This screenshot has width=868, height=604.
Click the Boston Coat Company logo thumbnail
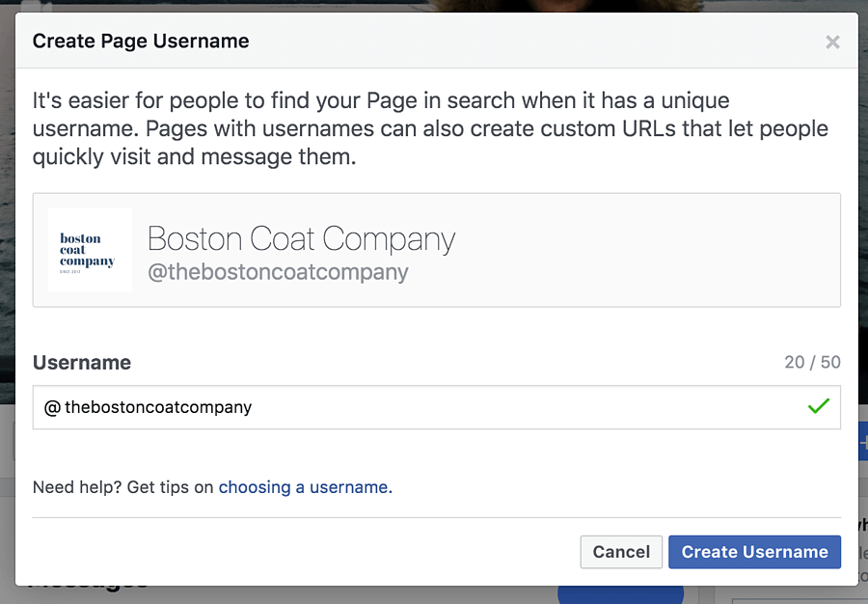pos(90,250)
